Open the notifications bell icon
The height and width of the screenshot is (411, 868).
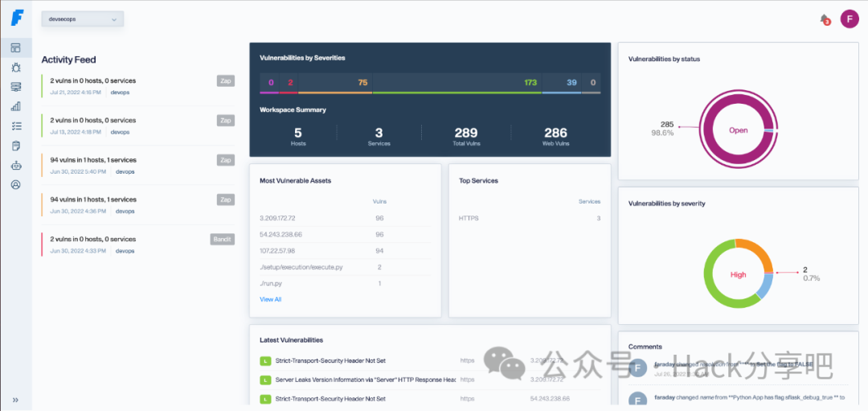coord(825,19)
